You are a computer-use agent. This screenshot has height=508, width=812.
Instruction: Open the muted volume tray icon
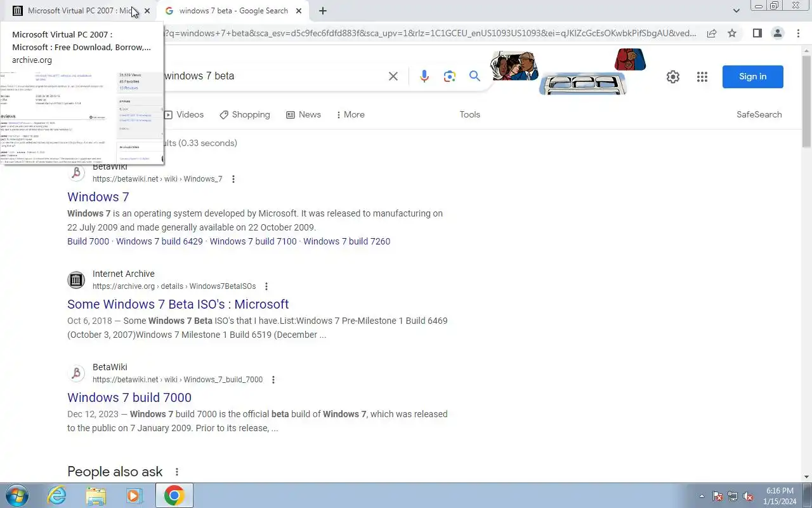click(748, 496)
